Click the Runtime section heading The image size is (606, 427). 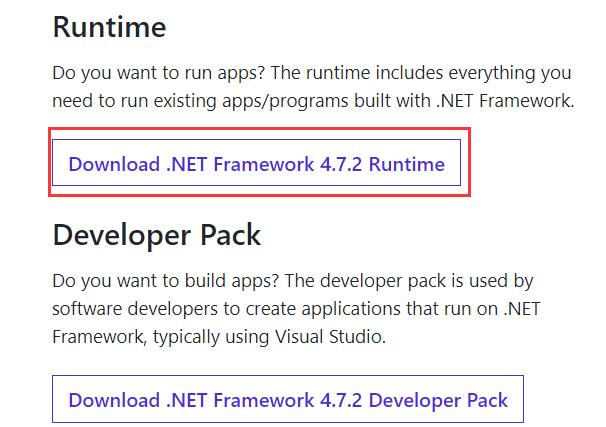[109, 27]
